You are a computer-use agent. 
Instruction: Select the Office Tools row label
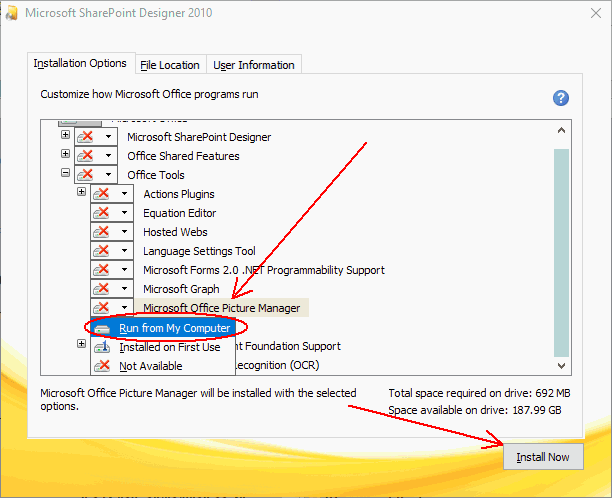coord(156,175)
